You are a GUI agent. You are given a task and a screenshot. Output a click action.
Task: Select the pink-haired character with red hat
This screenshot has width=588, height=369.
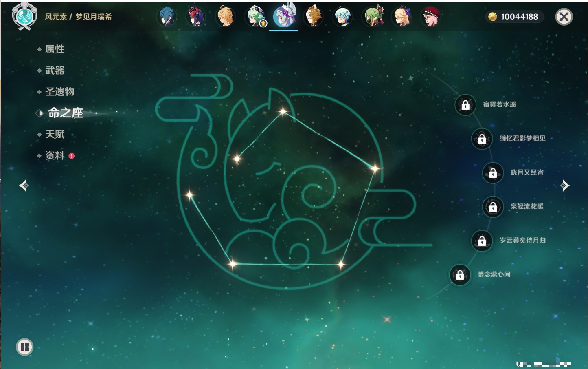click(430, 17)
